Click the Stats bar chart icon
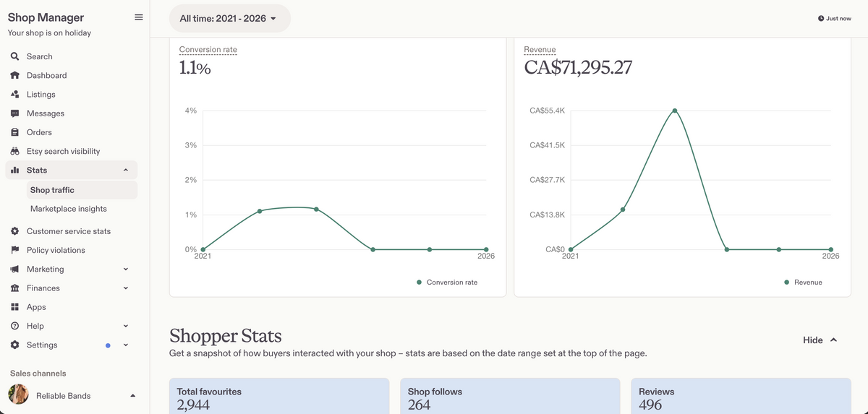The image size is (868, 414). click(x=14, y=170)
